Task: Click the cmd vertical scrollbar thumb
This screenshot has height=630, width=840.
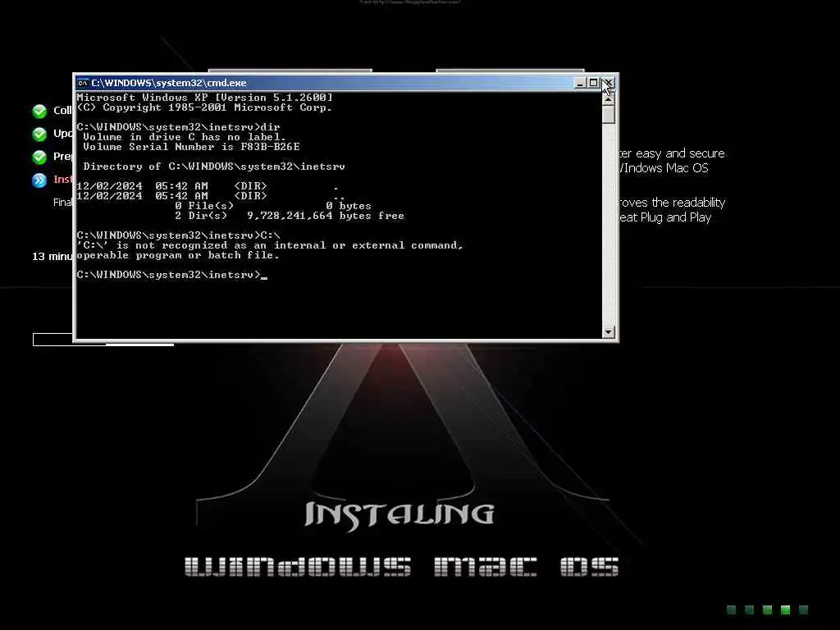Action: pos(608,115)
